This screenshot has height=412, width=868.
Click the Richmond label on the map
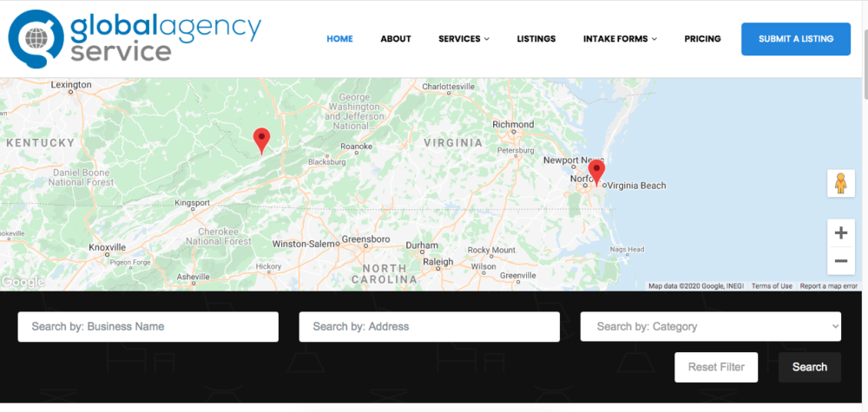(513, 124)
